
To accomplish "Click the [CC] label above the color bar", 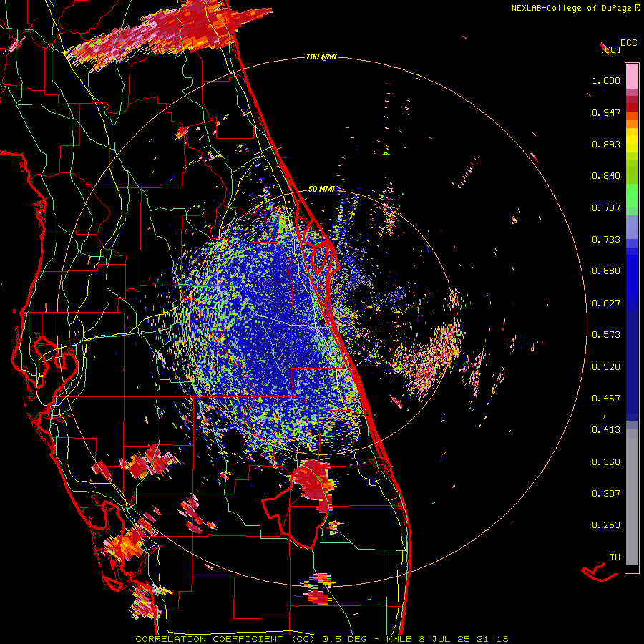I will 611,49.
